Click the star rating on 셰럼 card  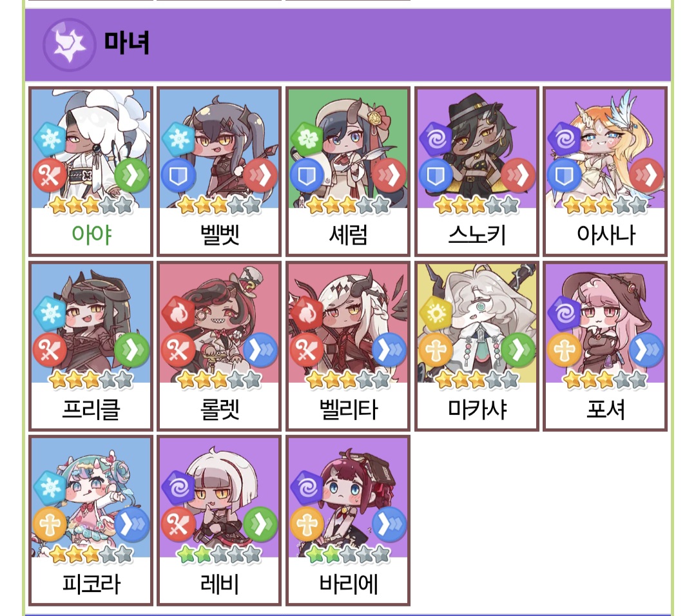pos(347,206)
